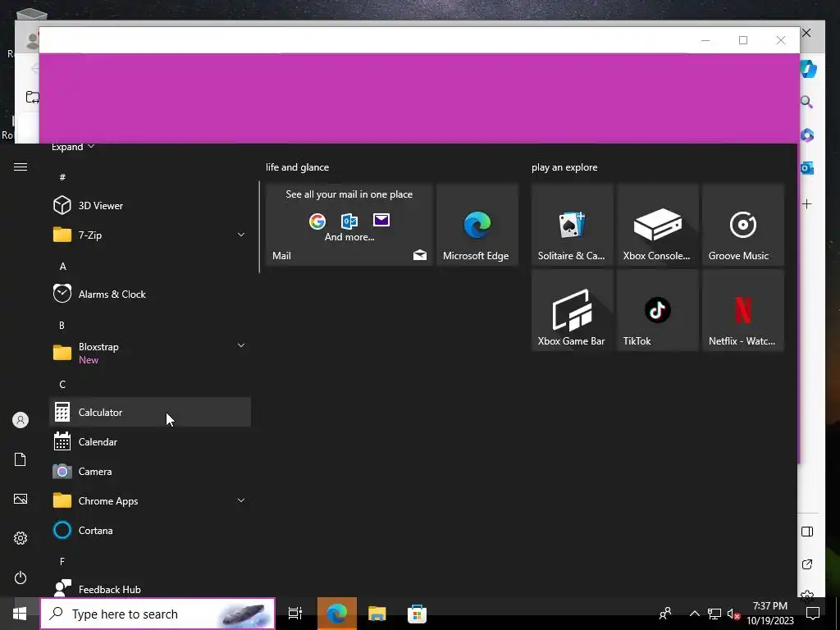This screenshot has height=630, width=840.
Task: Start the Camera app
Action: click(x=150, y=471)
